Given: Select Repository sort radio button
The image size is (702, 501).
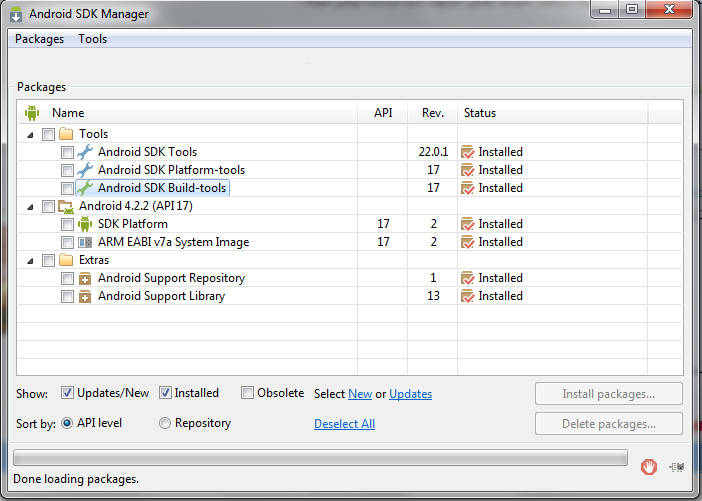Looking at the screenshot, I should [166, 423].
